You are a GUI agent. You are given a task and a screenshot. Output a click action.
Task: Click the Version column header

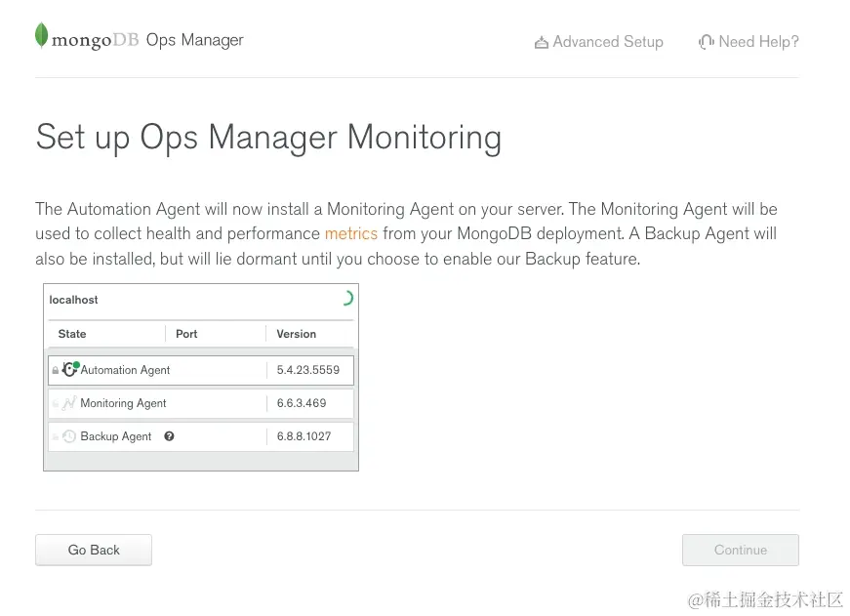point(296,334)
